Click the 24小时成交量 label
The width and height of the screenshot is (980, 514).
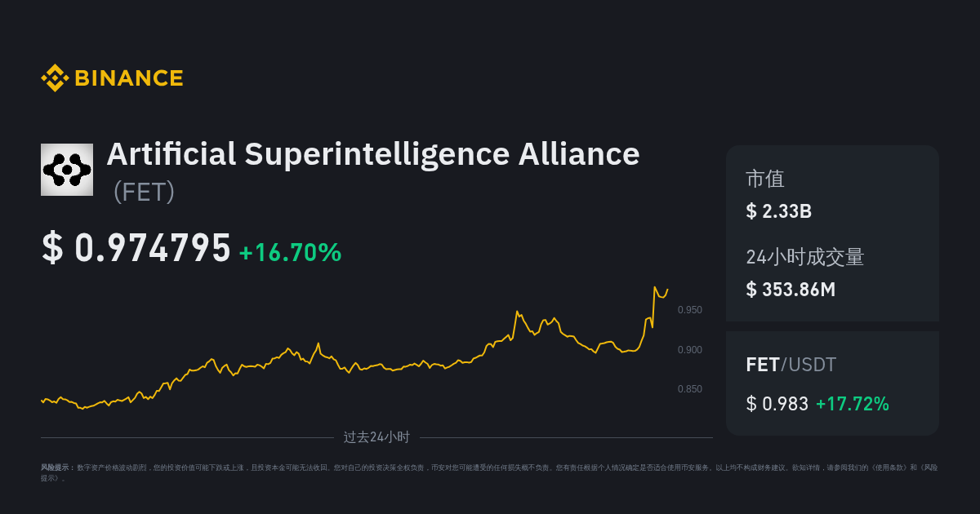coord(805,257)
